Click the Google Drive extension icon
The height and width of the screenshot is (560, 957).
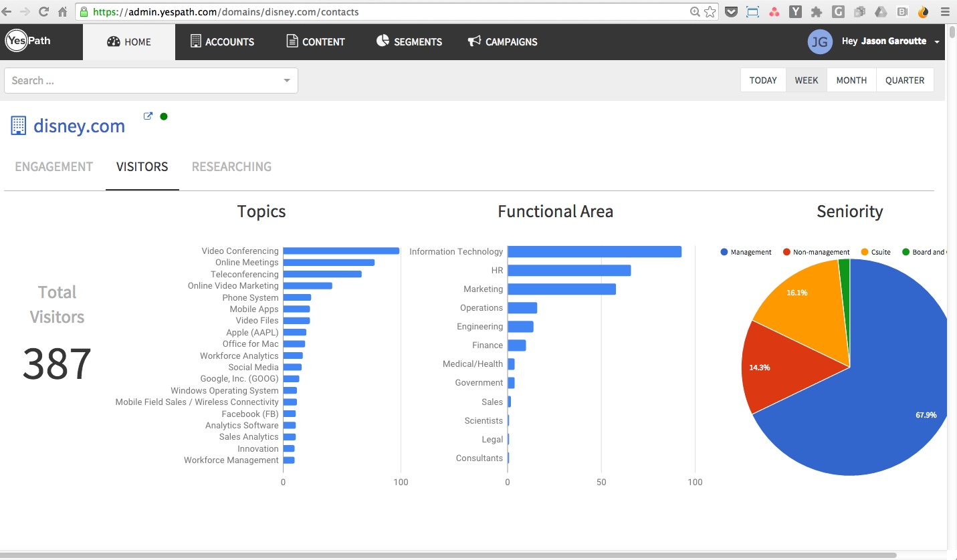tap(881, 11)
